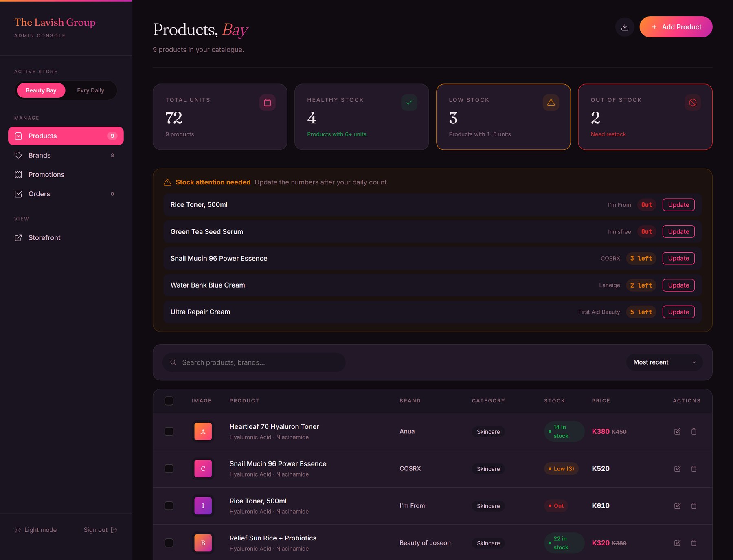The image size is (733, 560).
Task: Check the Rice Toner, 500ml row checkbox
Action: [x=169, y=506]
